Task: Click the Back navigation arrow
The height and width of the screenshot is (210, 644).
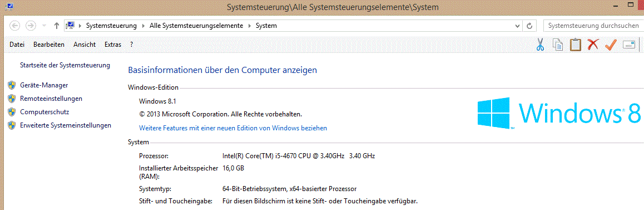Action: pos(14,26)
